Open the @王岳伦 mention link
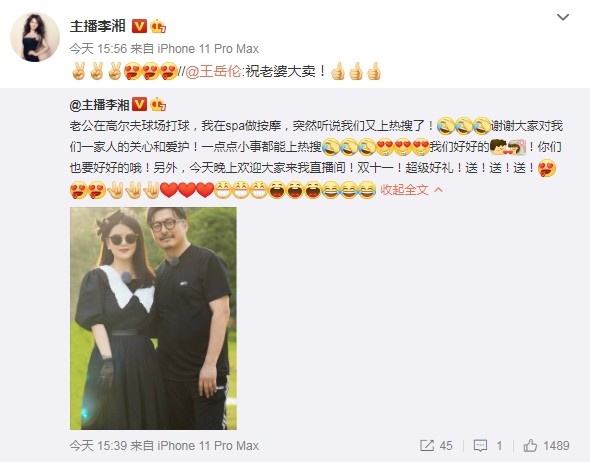 pos(213,71)
